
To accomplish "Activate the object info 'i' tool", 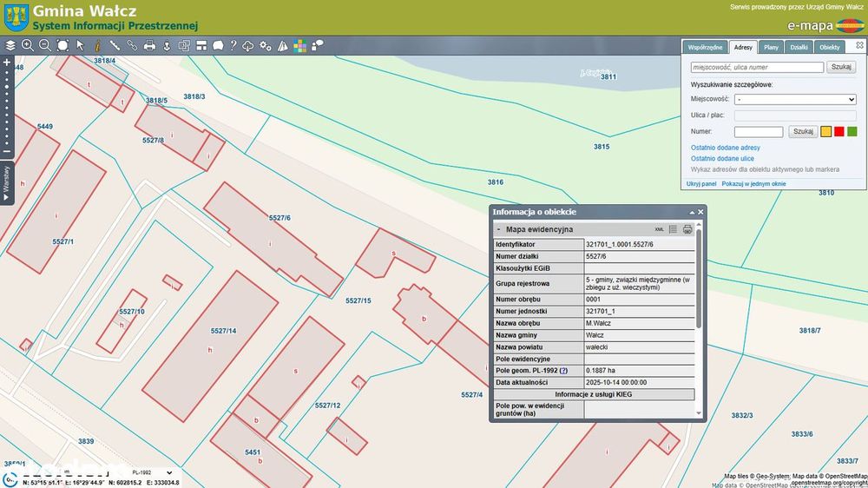I will (97, 45).
